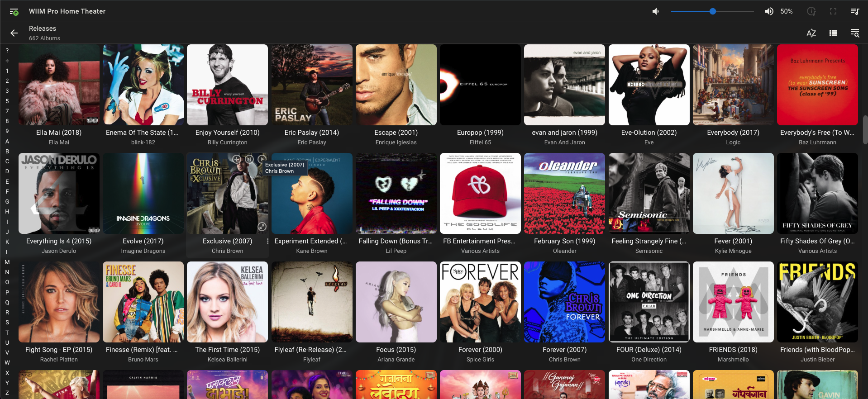
Task: Open the FOUR (Deluxe) (2014) album cover
Action: click(649, 302)
